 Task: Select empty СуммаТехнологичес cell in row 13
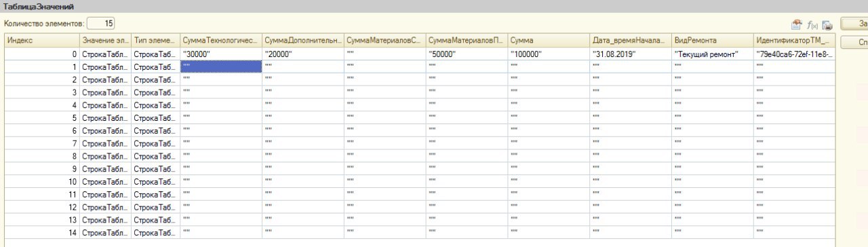221,220
